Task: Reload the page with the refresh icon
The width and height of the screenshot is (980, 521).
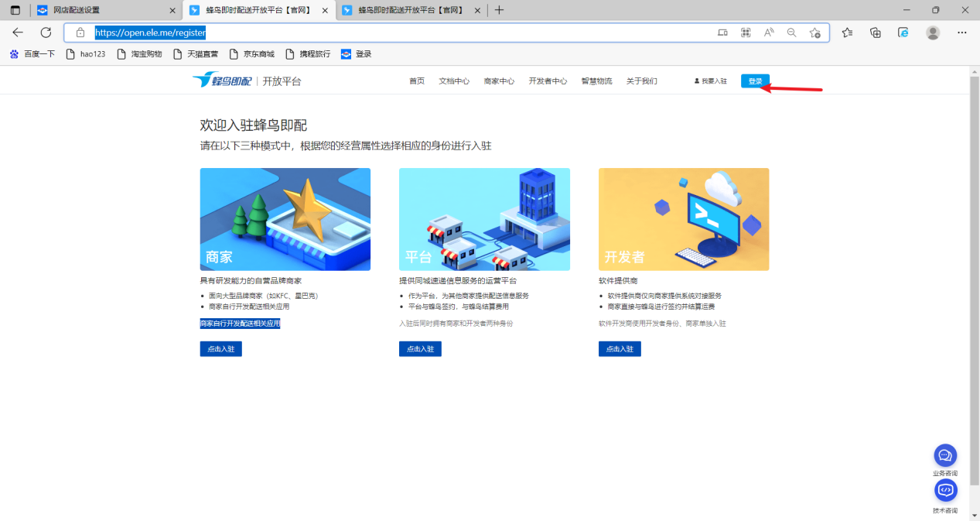Action: click(x=46, y=33)
